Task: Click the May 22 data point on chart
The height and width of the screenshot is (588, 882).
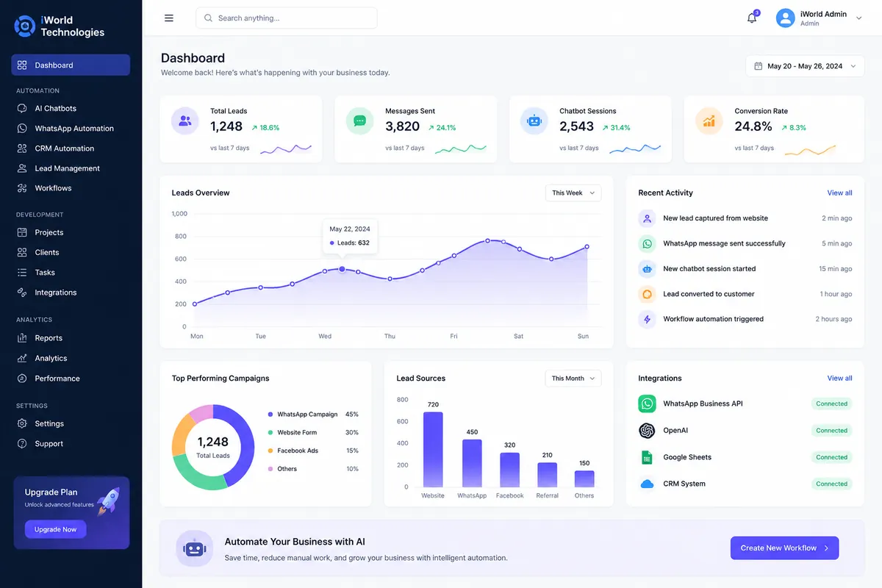Action: (342, 269)
